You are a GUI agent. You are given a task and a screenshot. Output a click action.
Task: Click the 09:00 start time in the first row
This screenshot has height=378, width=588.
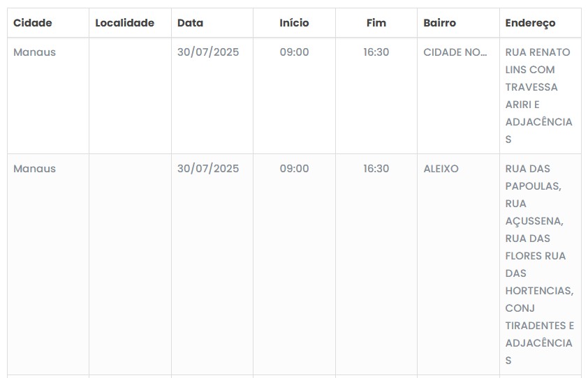[294, 52]
